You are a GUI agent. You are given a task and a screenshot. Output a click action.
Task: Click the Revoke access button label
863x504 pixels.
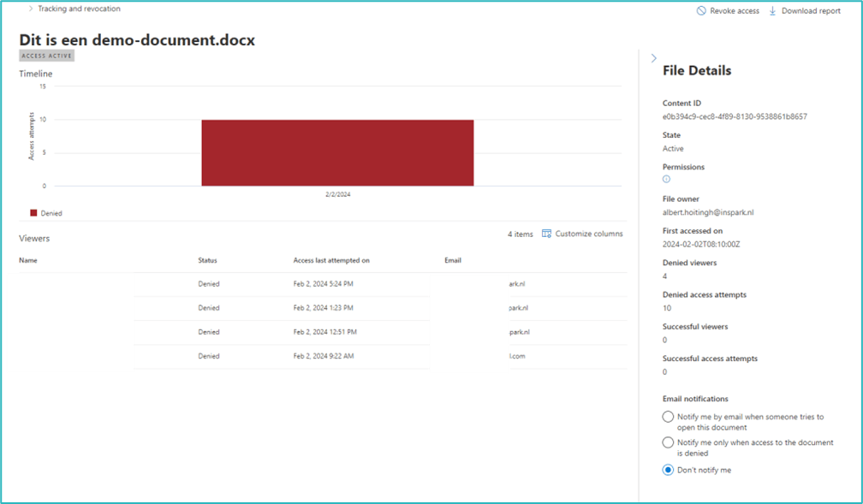tap(735, 11)
